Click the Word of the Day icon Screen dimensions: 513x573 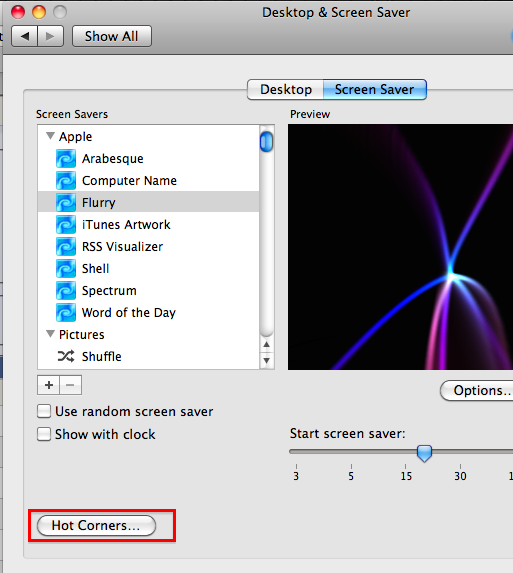pyautogui.click(x=66, y=312)
